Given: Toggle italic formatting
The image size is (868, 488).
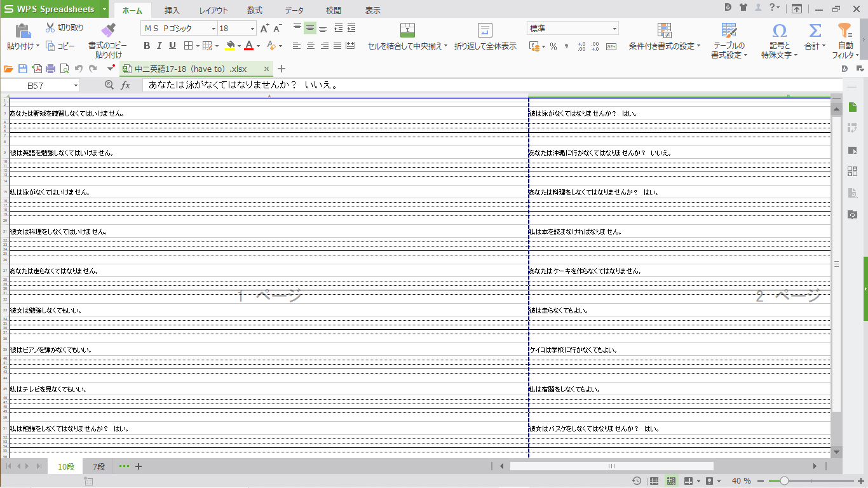Looking at the screenshot, I should click(x=159, y=46).
